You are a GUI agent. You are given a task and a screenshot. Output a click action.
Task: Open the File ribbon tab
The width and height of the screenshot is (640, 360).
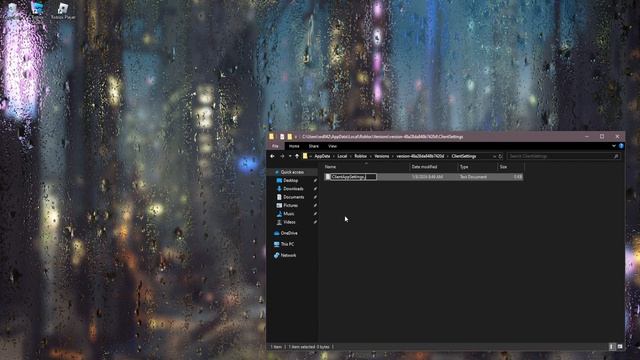coord(276,146)
